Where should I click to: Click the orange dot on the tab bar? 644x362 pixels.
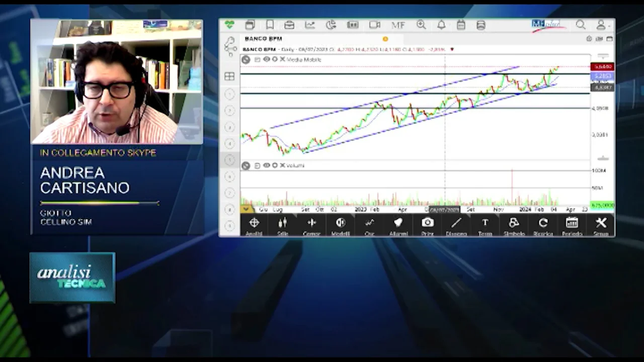(x=385, y=39)
